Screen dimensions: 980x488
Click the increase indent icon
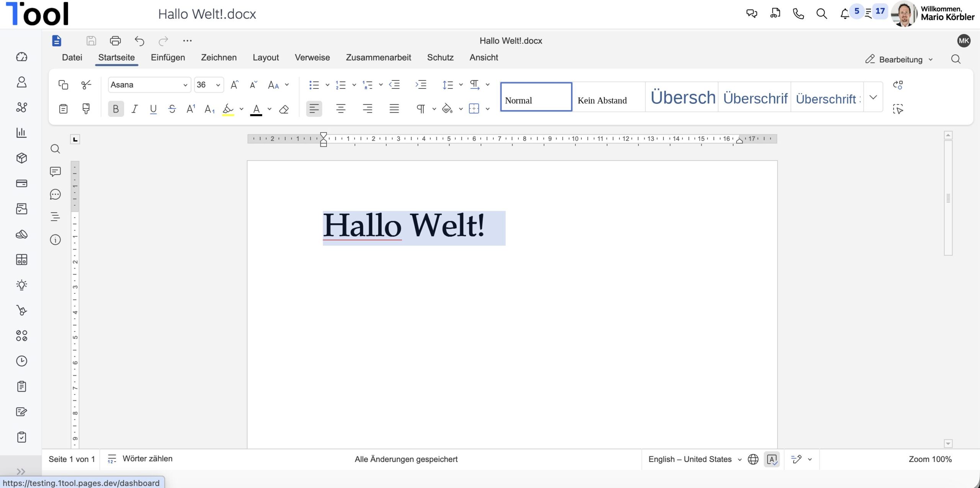(421, 85)
